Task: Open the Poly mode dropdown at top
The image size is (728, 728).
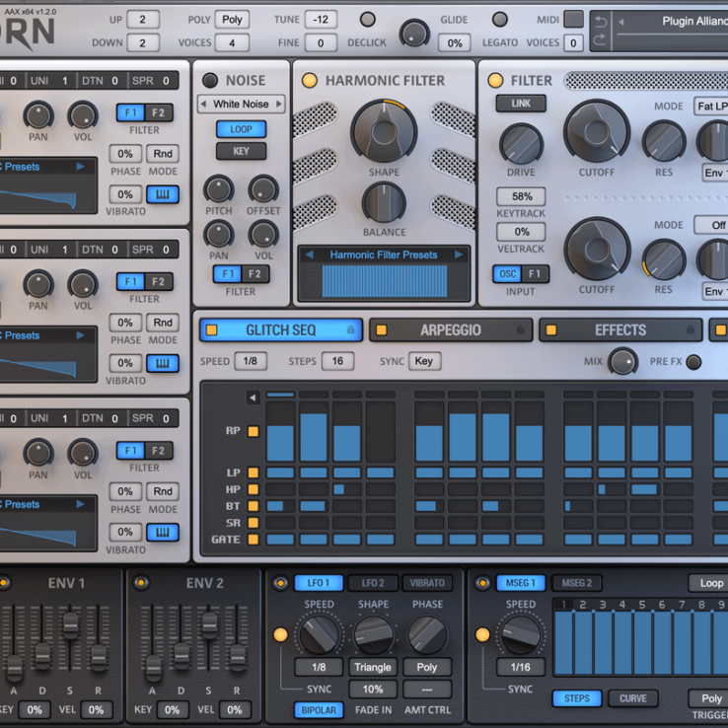Action: [x=232, y=20]
